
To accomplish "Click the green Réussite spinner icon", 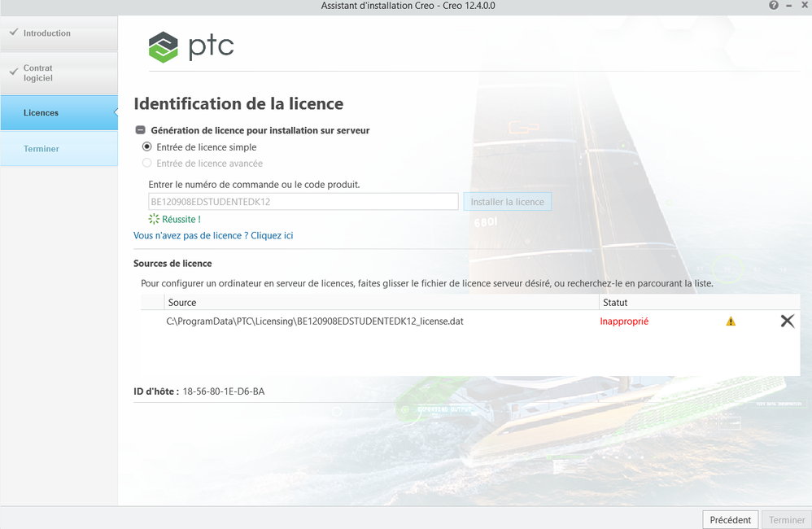I will pyautogui.click(x=154, y=219).
